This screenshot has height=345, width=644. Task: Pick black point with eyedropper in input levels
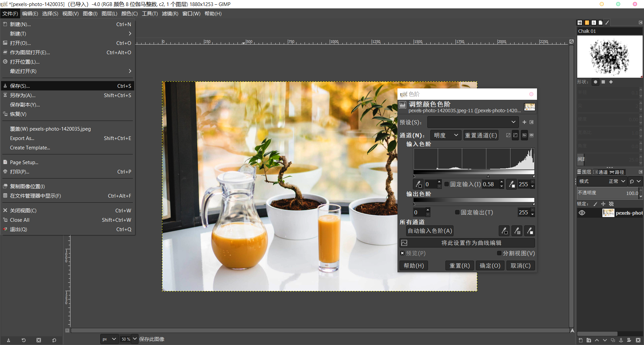418,184
